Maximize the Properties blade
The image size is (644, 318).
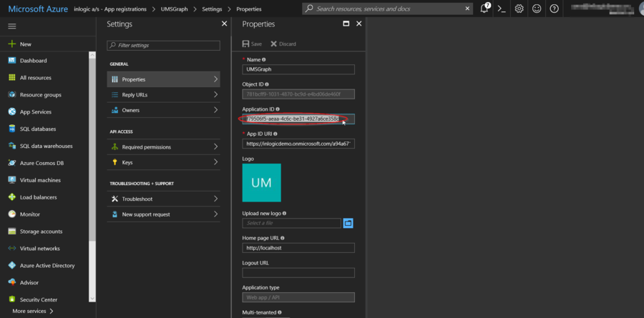point(346,24)
